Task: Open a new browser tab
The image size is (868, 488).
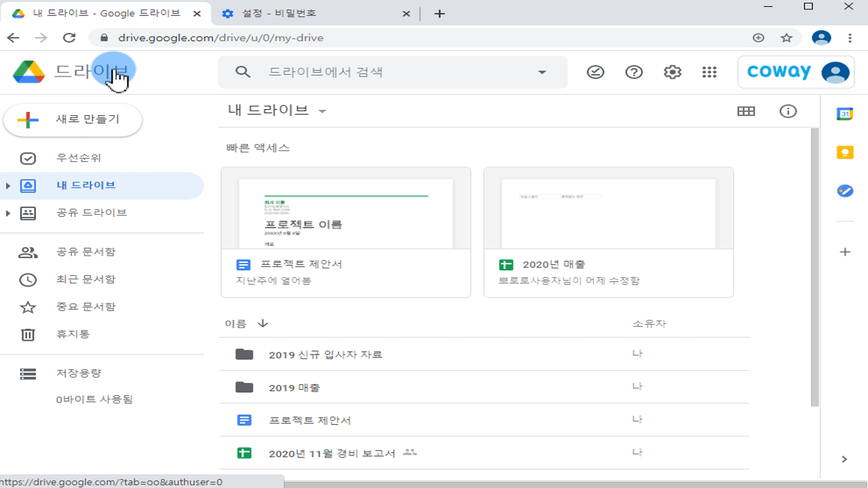Action: pos(439,14)
